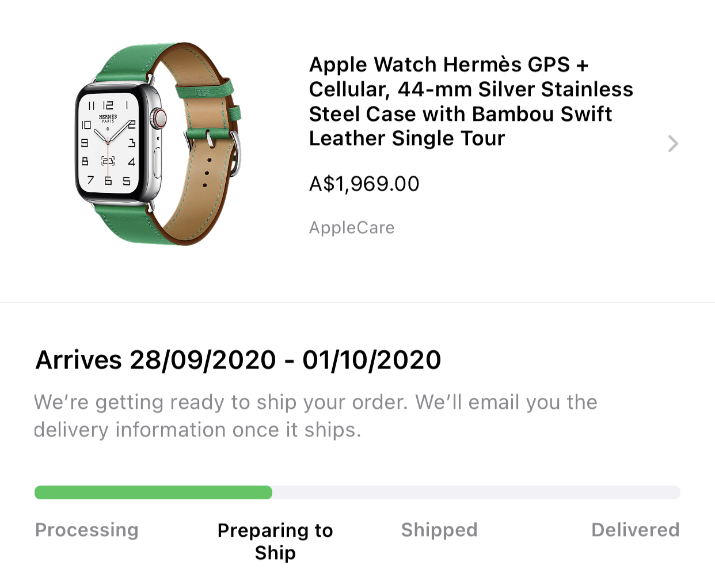
Task: Click the 28/09/2020 arrival start date
Action: (203, 360)
